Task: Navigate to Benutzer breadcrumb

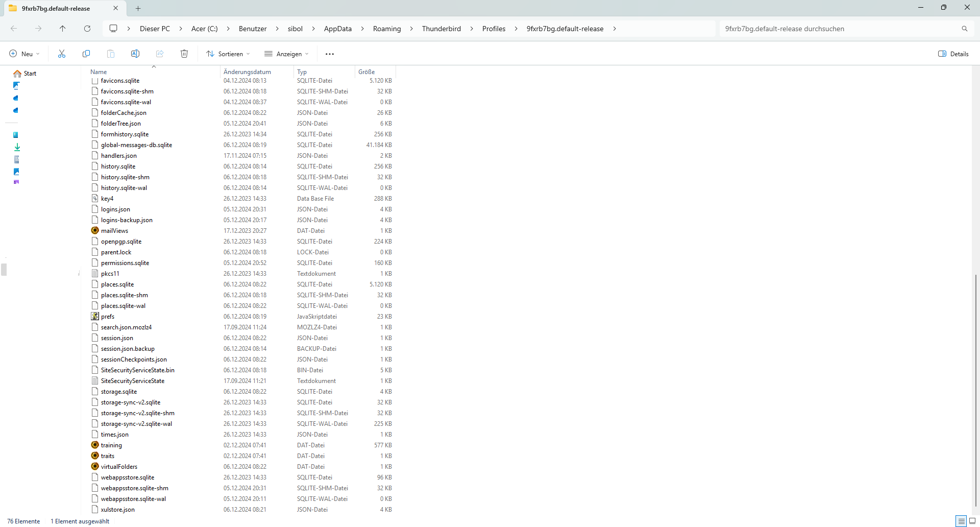Action: [253, 29]
